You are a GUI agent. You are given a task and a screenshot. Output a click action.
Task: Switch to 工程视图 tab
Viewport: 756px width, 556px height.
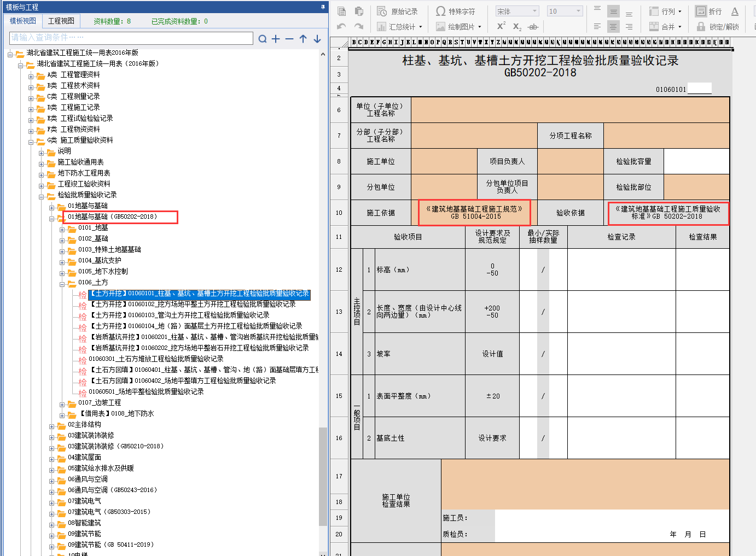tap(61, 21)
